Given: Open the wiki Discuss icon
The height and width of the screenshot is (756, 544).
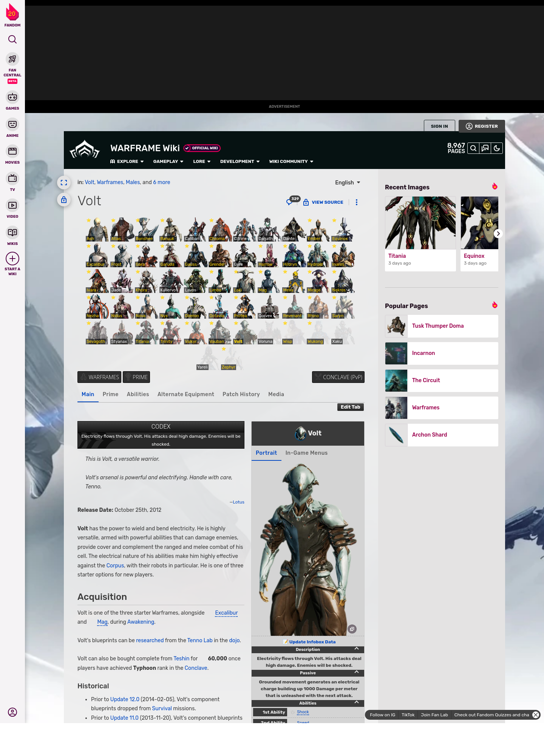Looking at the screenshot, I should pyautogui.click(x=485, y=148).
